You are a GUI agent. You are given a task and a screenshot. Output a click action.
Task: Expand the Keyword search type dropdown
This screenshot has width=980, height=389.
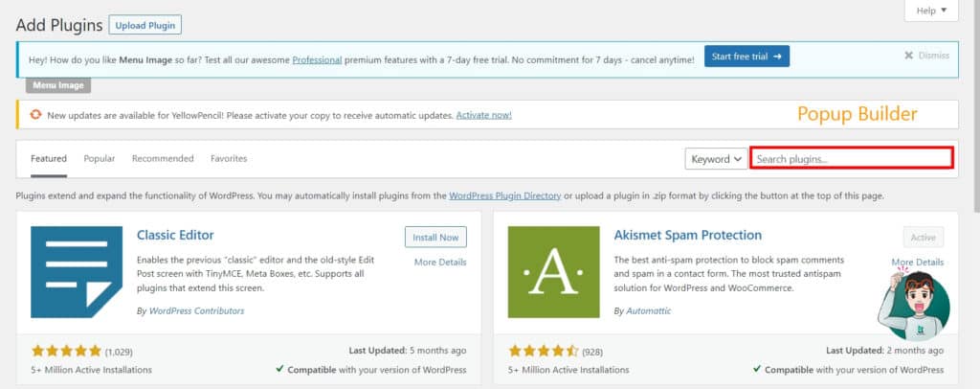[716, 159]
